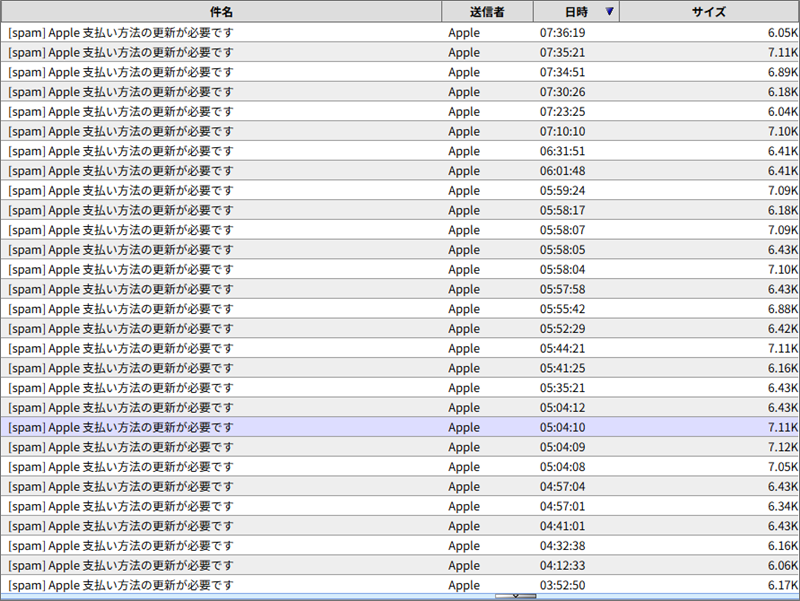
Task: Click size value 6.17K
Action: coord(783,585)
